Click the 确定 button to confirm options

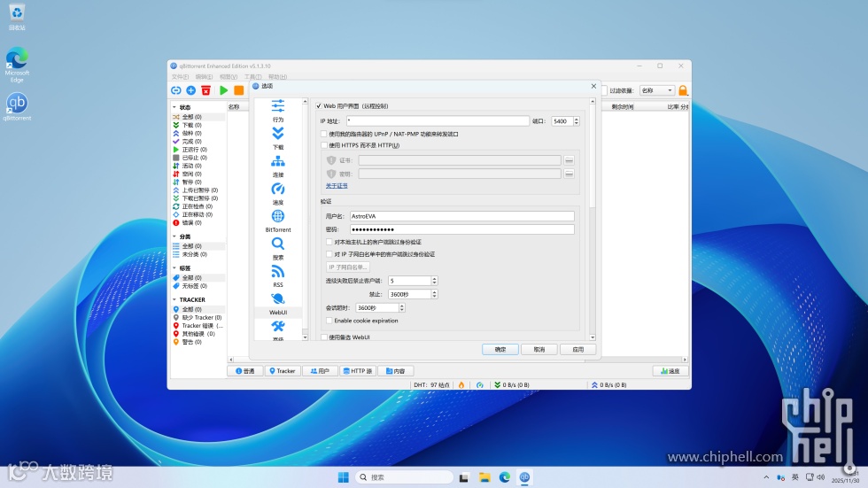tap(500, 349)
